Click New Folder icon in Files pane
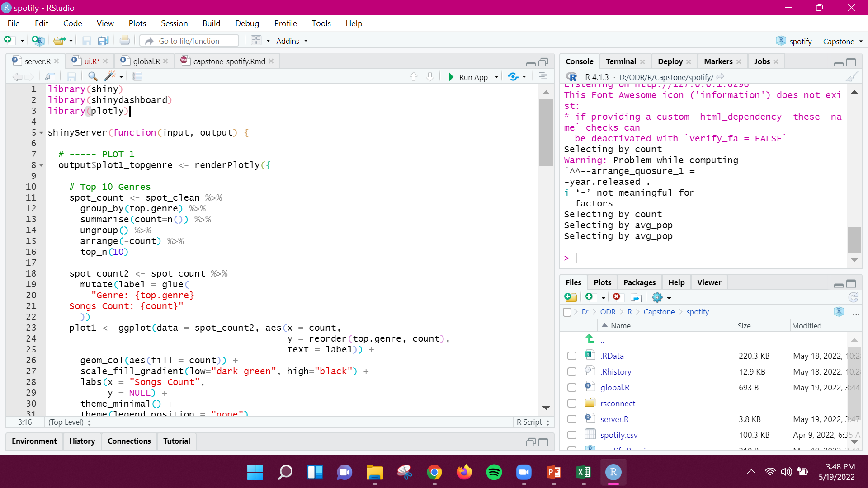 (x=571, y=297)
